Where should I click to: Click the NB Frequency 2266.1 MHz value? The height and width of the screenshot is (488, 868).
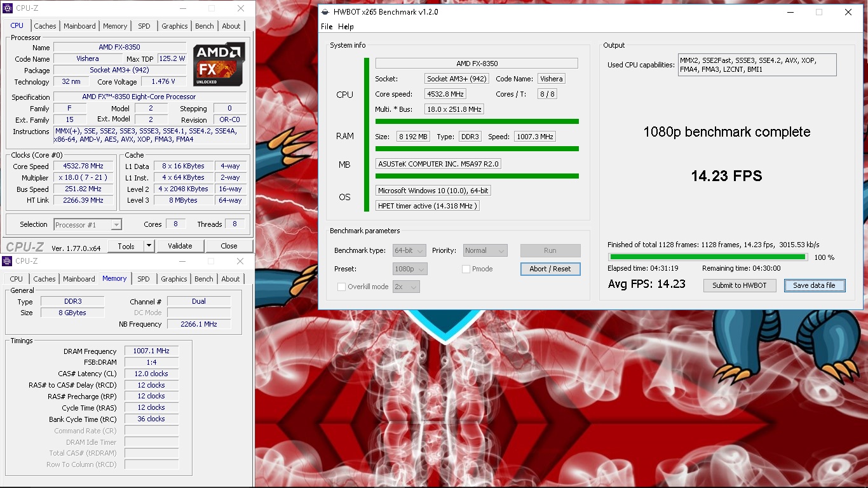click(199, 324)
